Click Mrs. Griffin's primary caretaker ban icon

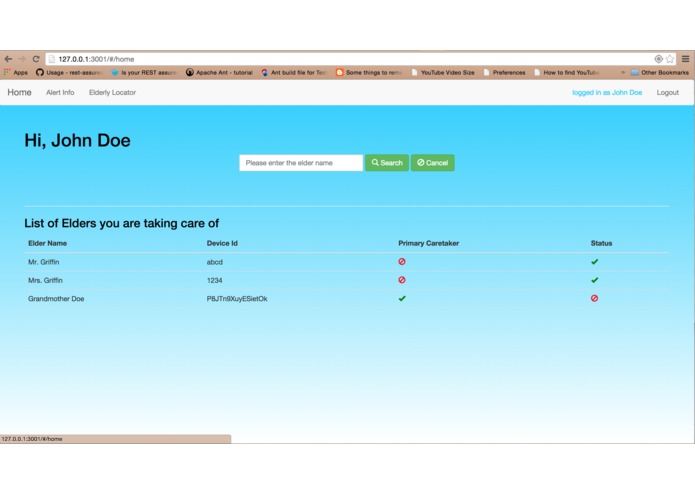click(402, 280)
